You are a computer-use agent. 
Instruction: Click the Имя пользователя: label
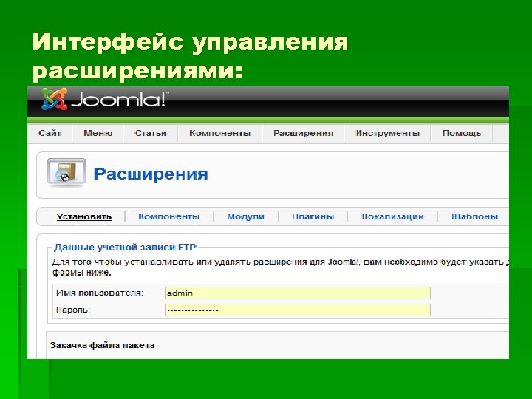coord(100,293)
